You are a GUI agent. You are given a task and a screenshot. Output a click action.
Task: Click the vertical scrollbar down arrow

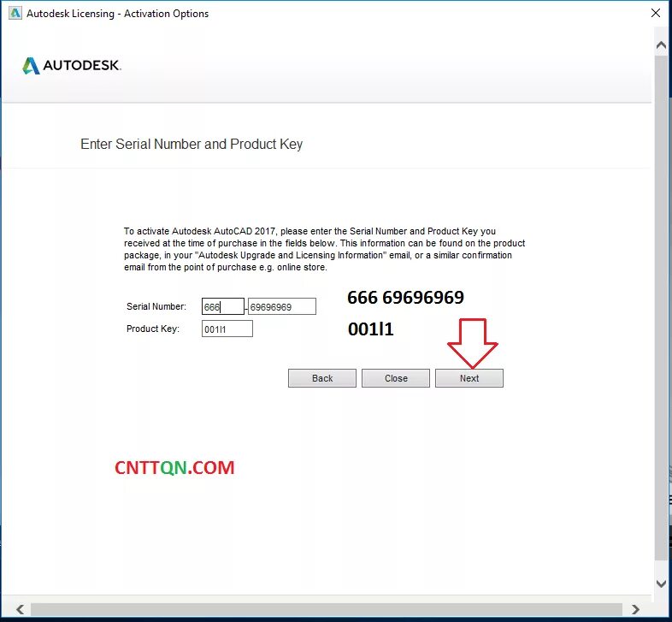(x=661, y=583)
